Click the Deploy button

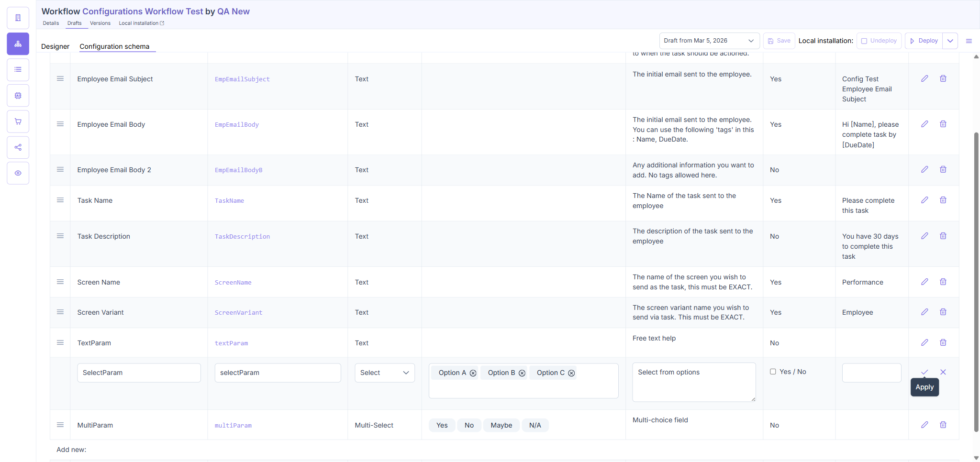pyautogui.click(x=924, y=41)
